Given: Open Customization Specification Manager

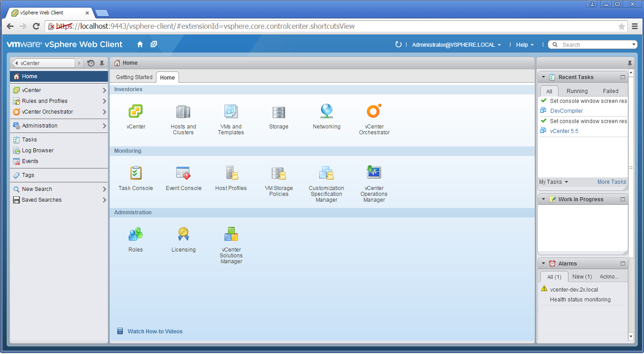Looking at the screenshot, I should pyautogui.click(x=326, y=173).
